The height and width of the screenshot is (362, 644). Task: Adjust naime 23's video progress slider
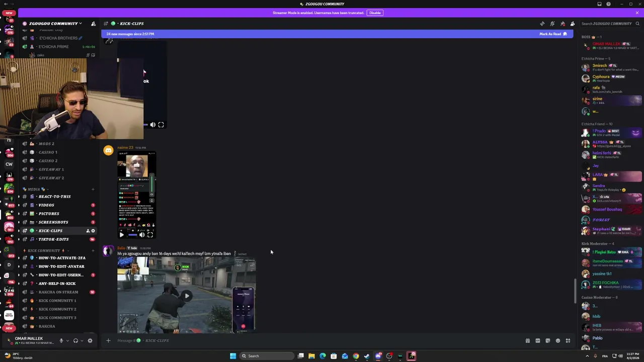(x=132, y=235)
